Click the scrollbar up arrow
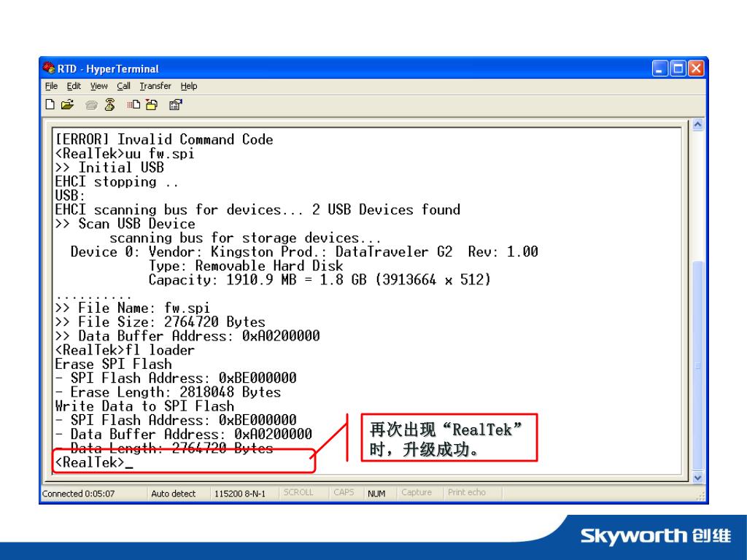The width and height of the screenshot is (747, 560). (x=697, y=125)
